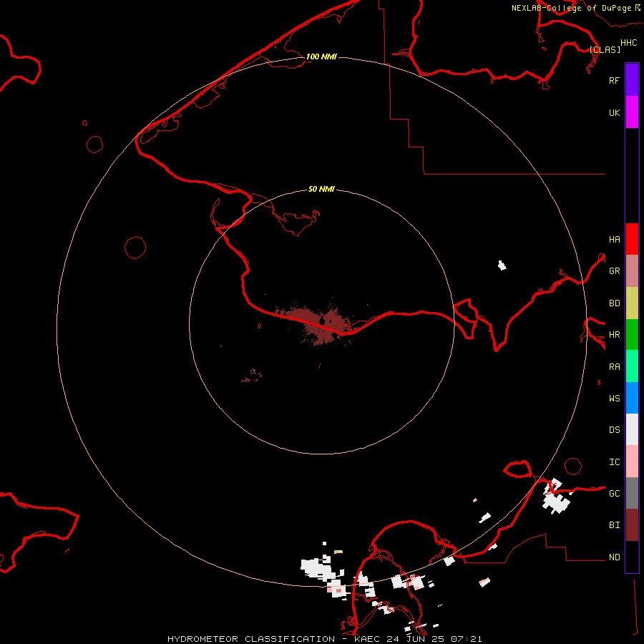Click the RF purple legend swatch

(x=632, y=80)
